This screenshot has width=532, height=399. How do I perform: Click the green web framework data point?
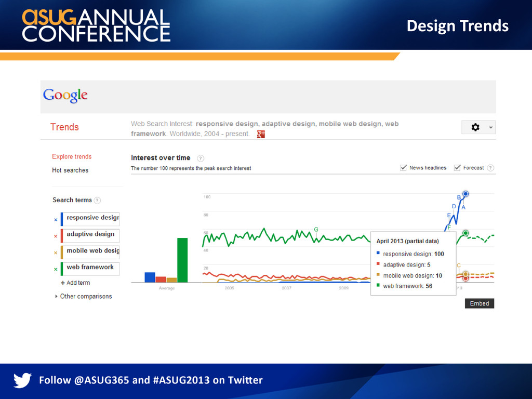(x=465, y=233)
